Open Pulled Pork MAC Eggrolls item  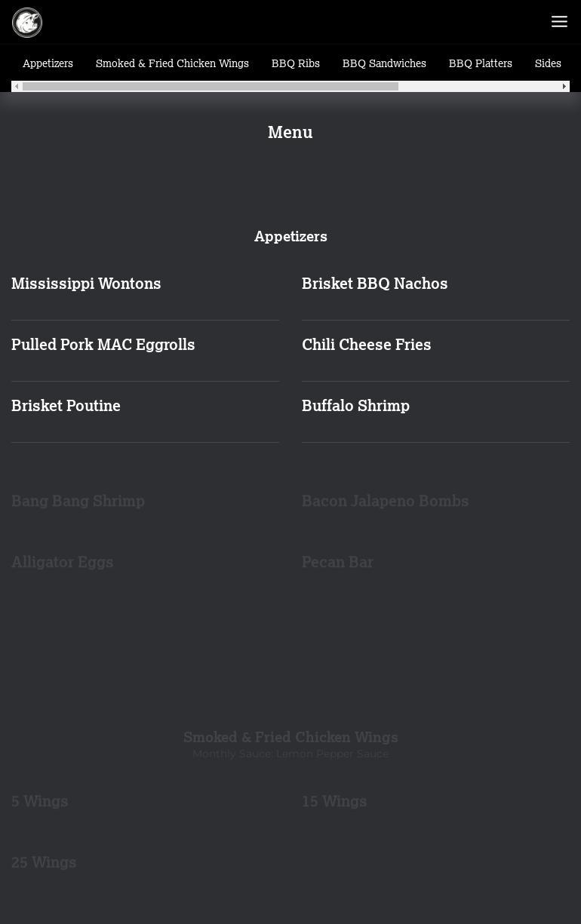tap(103, 345)
